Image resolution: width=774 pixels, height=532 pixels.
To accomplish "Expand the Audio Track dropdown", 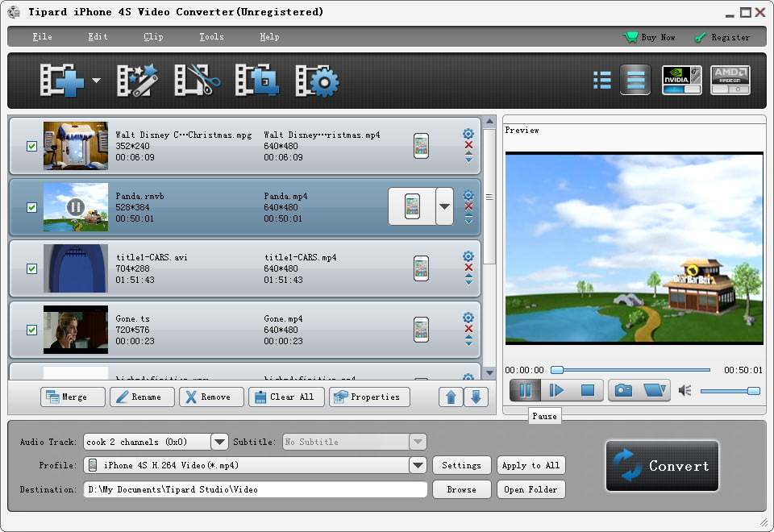I will pos(219,442).
